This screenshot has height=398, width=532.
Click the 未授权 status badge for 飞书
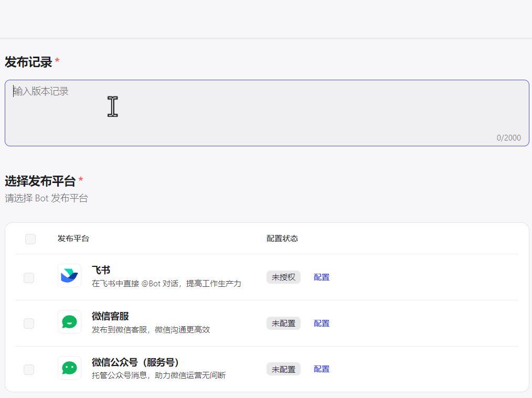pos(283,277)
